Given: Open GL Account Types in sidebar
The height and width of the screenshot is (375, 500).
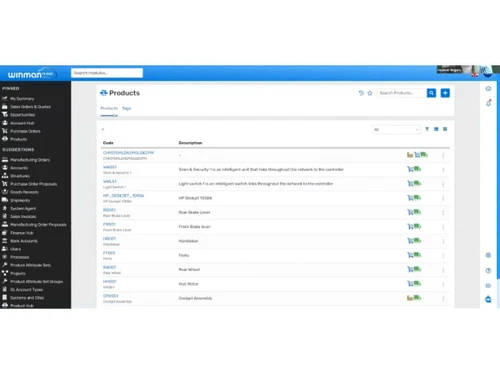Looking at the screenshot, I should coord(26,290).
